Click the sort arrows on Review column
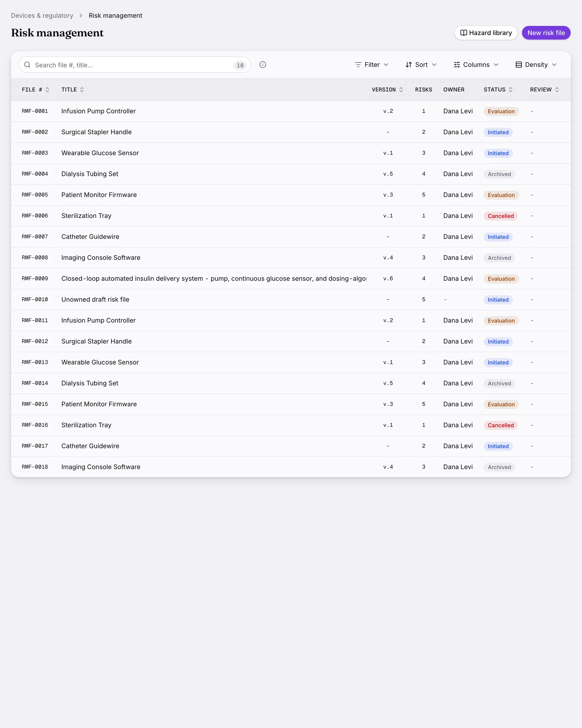Screen dimensions: 582x728 coord(557,89)
